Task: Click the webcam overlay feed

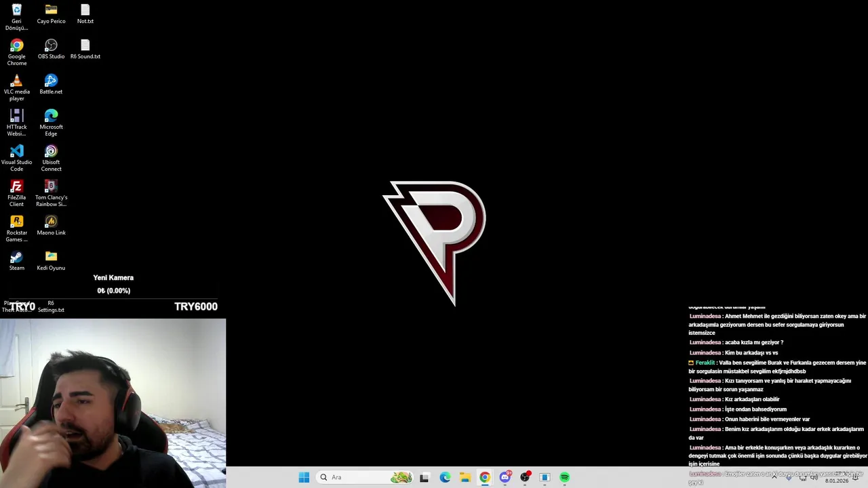Action: pyautogui.click(x=113, y=403)
